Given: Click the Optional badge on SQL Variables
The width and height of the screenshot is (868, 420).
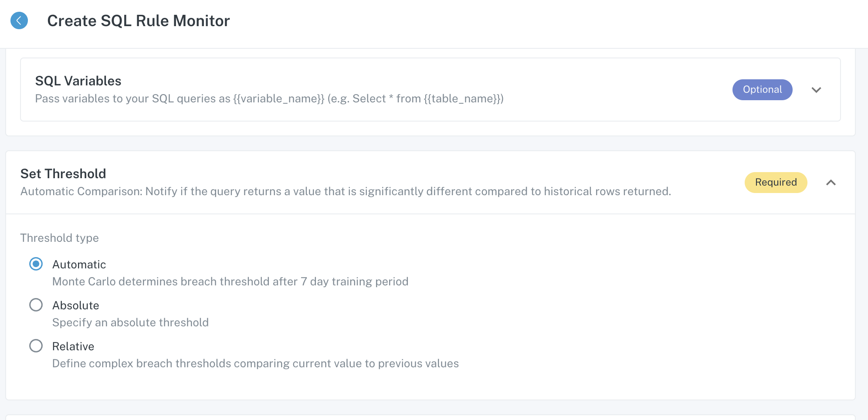Looking at the screenshot, I should tap(762, 90).
